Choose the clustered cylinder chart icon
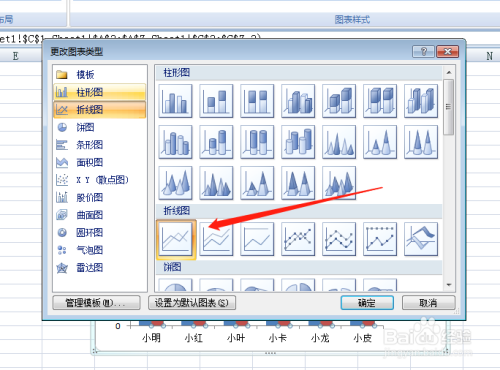The image size is (500, 370). (175, 142)
